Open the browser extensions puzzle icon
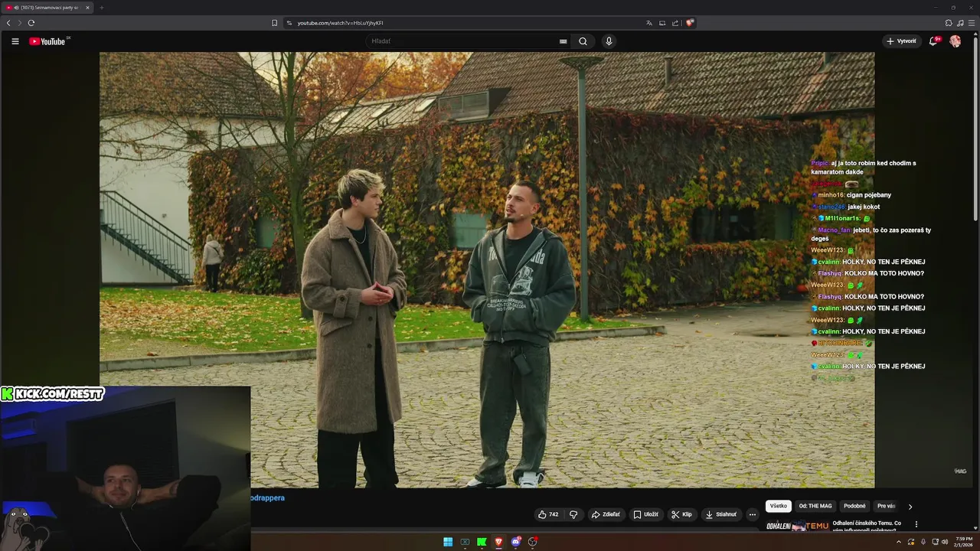The height and width of the screenshot is (551, 980). 949,23
